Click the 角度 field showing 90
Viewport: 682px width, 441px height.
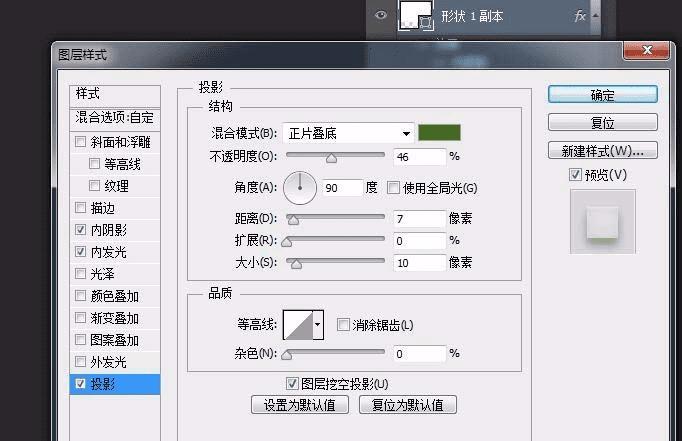(343, 188)
